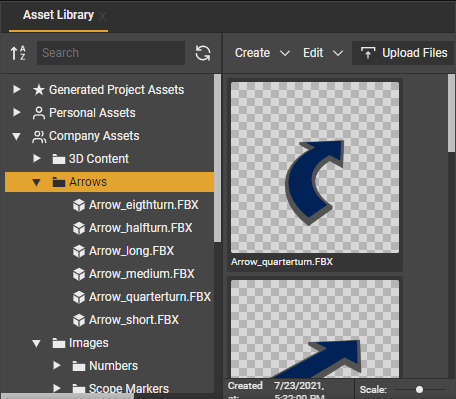Image resolution: width=456 pixels, height=399 pixels.
Task: Click the cube icon of Arrow_halfturn.FBX
Action: tap(79, 228)
